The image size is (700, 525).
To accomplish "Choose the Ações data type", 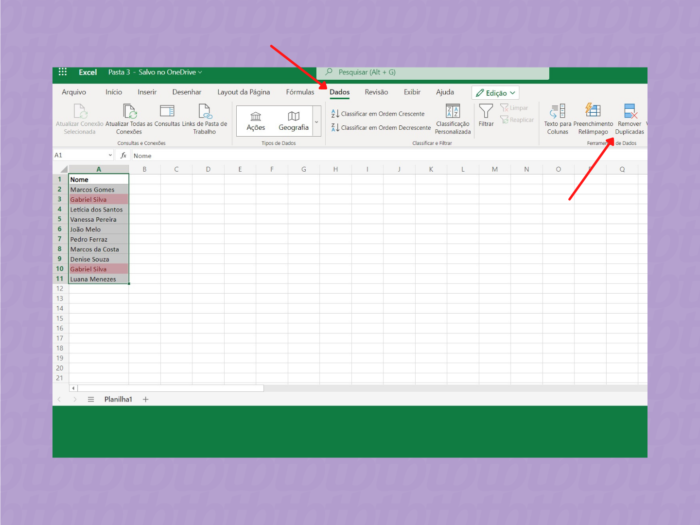I will [x=255, y=121].
